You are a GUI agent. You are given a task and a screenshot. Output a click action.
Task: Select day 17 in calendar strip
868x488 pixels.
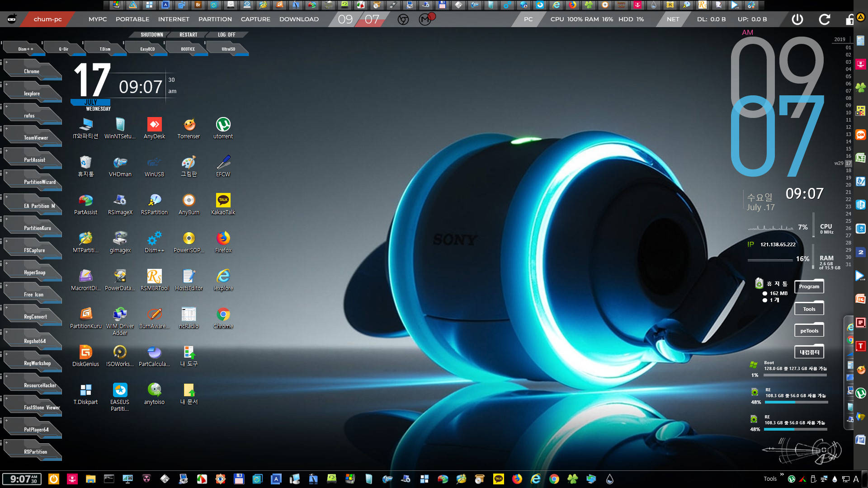pos(848,163)
